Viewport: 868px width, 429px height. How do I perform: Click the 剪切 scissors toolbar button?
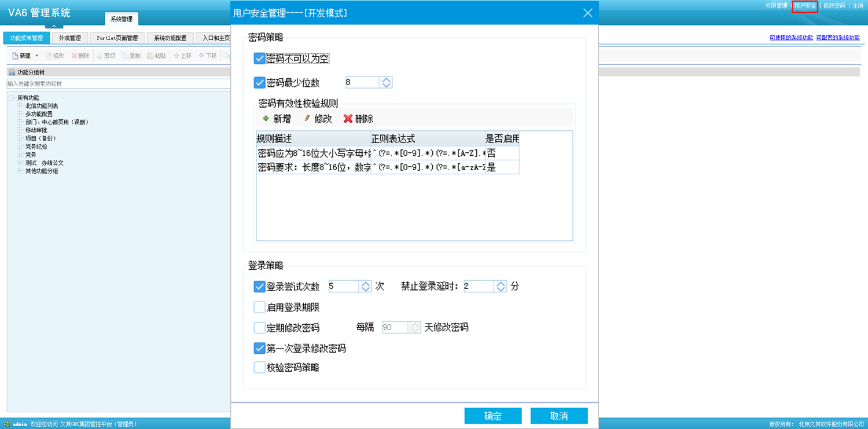coord(106,56)
